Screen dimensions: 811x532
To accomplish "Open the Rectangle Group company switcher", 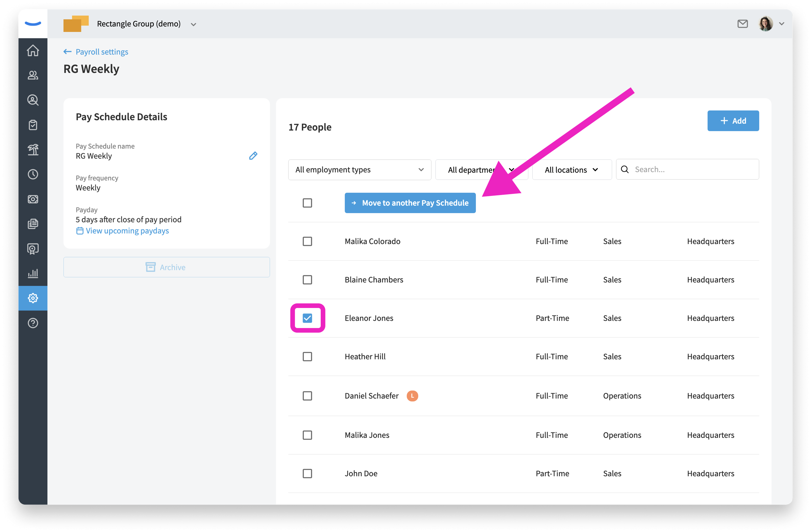I will pos(147,24).
